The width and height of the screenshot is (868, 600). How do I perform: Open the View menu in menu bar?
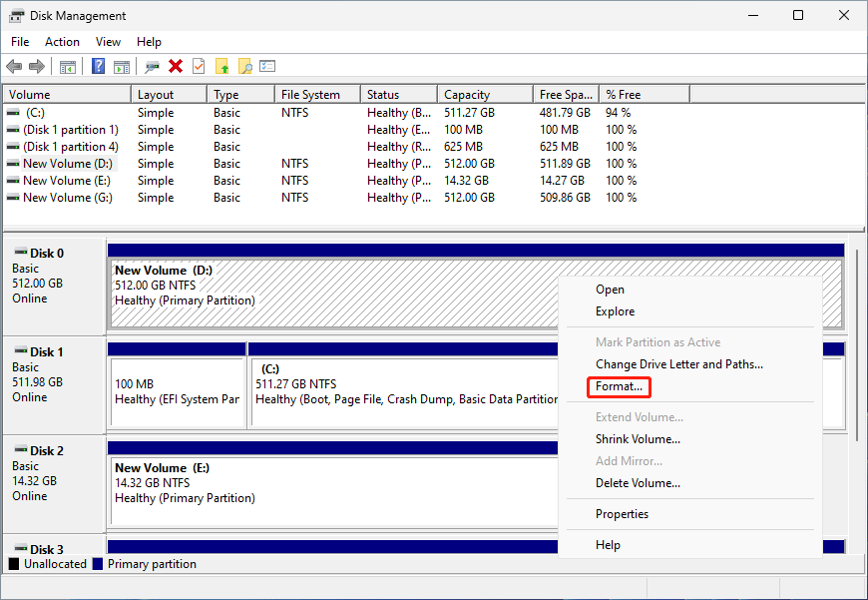108,42
